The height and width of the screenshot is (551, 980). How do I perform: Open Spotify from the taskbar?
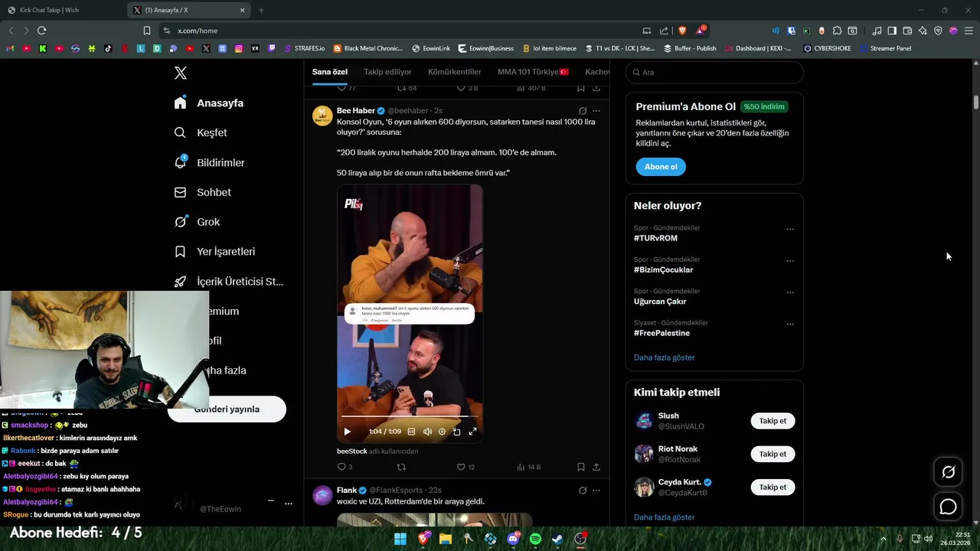coord(535,539)
